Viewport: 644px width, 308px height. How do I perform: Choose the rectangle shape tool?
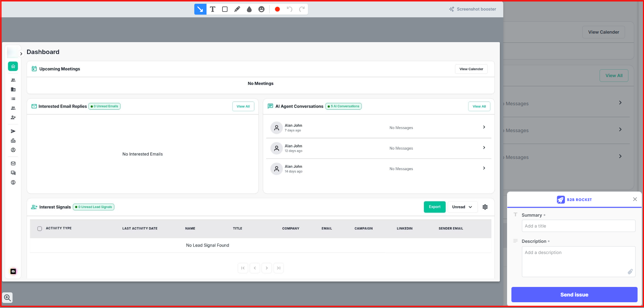225,9
